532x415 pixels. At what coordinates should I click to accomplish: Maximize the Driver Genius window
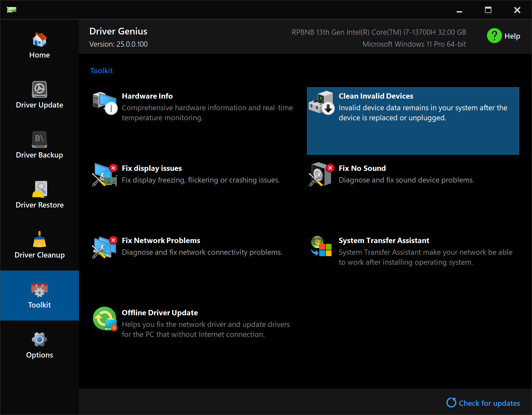point(488,10)
